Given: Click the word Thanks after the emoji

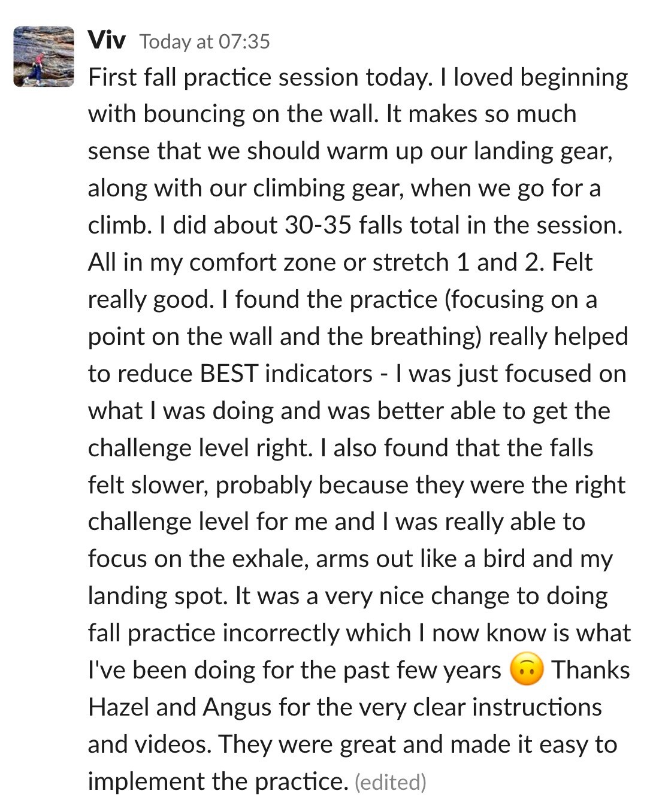Looking at the screenshot, I should click(591, 670).
